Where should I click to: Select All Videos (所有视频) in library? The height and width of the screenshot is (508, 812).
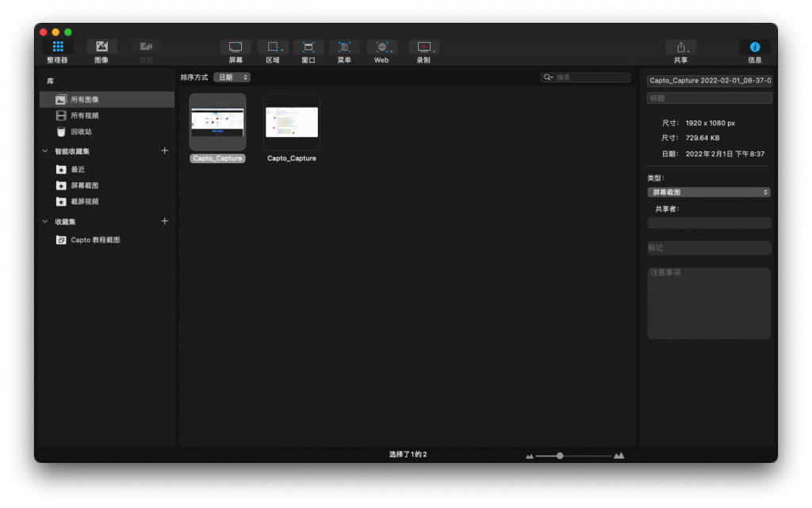(84, 116)
